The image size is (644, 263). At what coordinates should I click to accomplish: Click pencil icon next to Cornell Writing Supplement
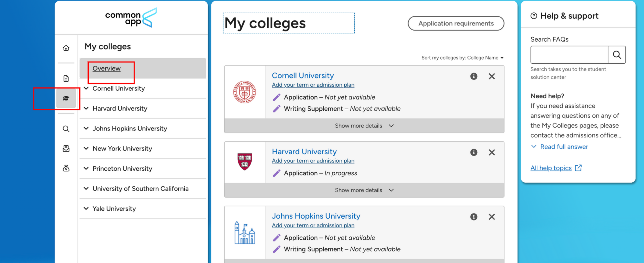click(x=277, y=109)
